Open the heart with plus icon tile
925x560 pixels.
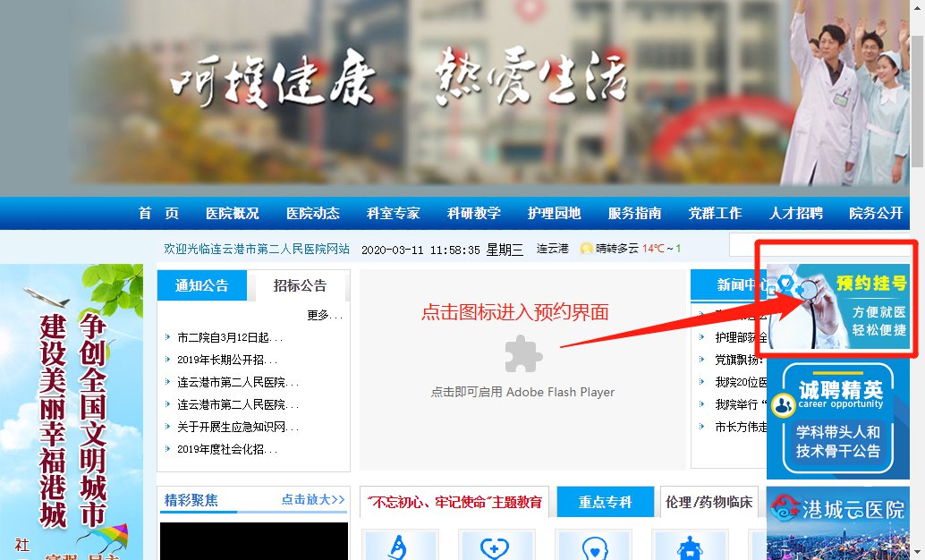(496, 546)
